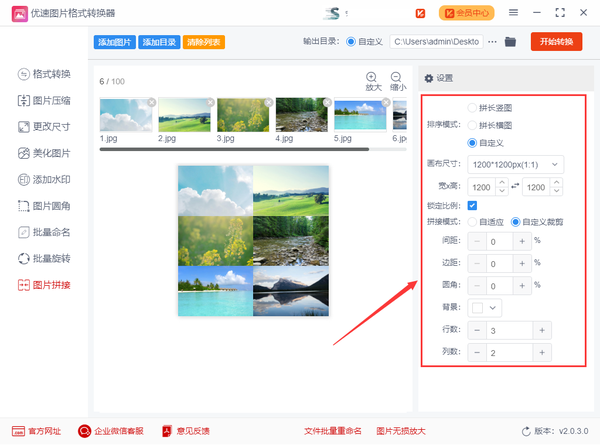The width and height of the screenshot is (600, 445).
Task: Select 拼长横图 horizontal layout radio
Action: [x=472, y=126]
